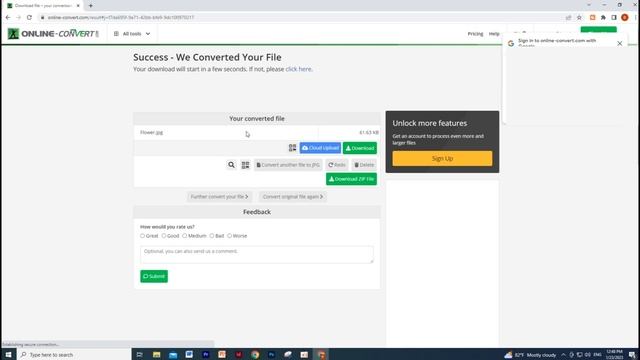640x360 pixels.
Task: Go back with the browser back arrow
Action: tap(8, 18)
